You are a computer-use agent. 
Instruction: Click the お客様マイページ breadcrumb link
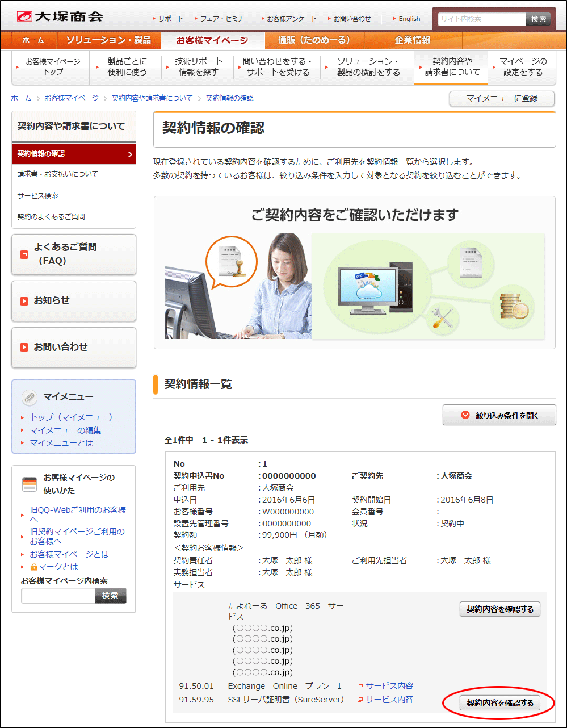[72, 98]
